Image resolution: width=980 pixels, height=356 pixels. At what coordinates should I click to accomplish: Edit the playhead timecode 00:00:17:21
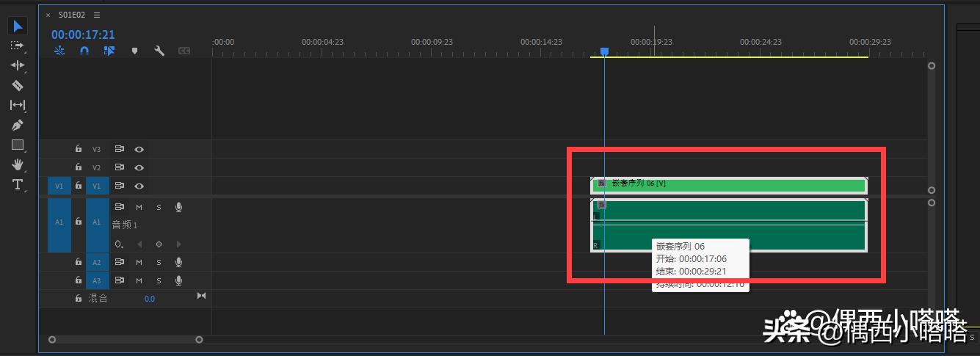[83, 34]
